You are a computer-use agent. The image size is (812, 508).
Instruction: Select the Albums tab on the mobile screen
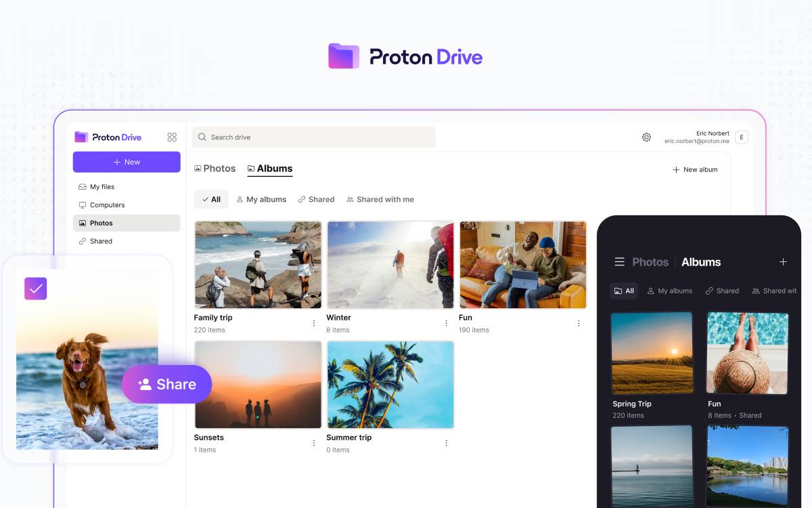click(x=701, y=261)
